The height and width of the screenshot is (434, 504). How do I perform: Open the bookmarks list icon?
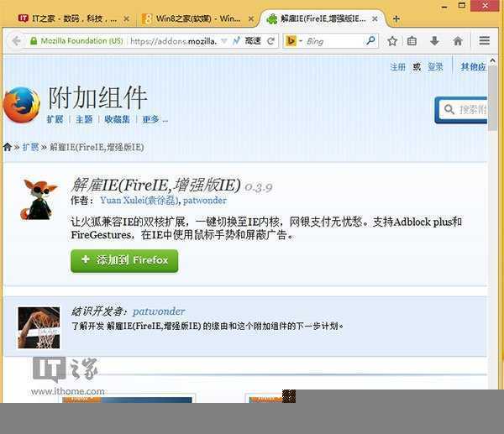tap(412, 41)
